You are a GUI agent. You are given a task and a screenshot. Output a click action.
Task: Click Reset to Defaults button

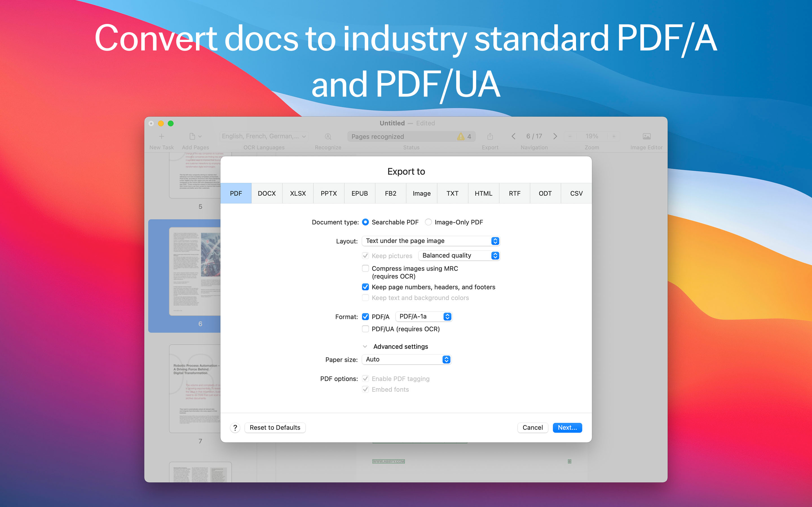[275, 428]
